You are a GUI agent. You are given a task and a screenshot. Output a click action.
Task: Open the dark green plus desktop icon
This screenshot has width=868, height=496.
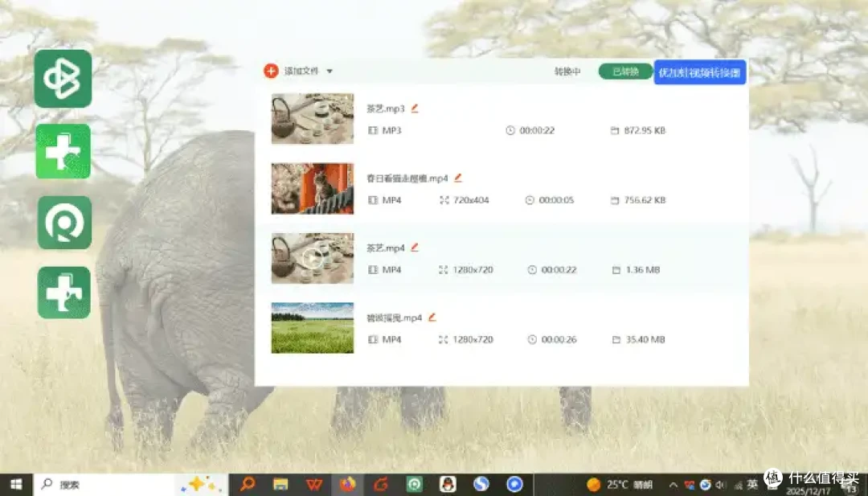coord(63,293)
